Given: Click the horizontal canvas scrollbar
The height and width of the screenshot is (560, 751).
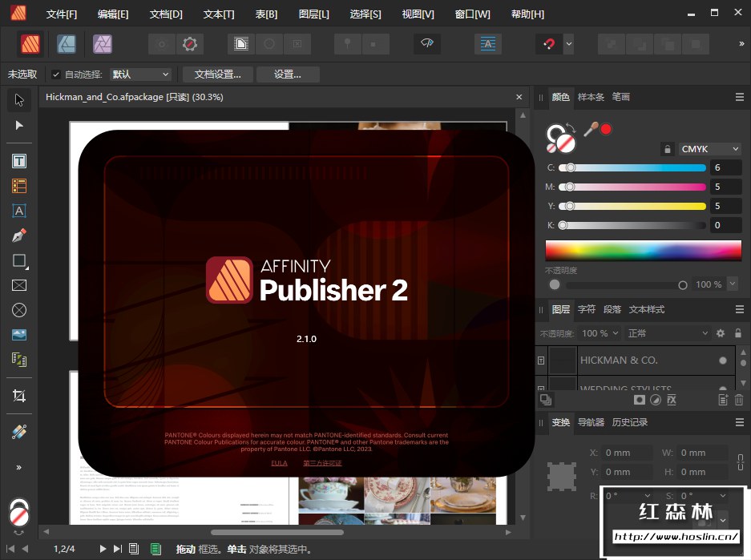Looking at the screenshot, I should click(x=277, y=532).
